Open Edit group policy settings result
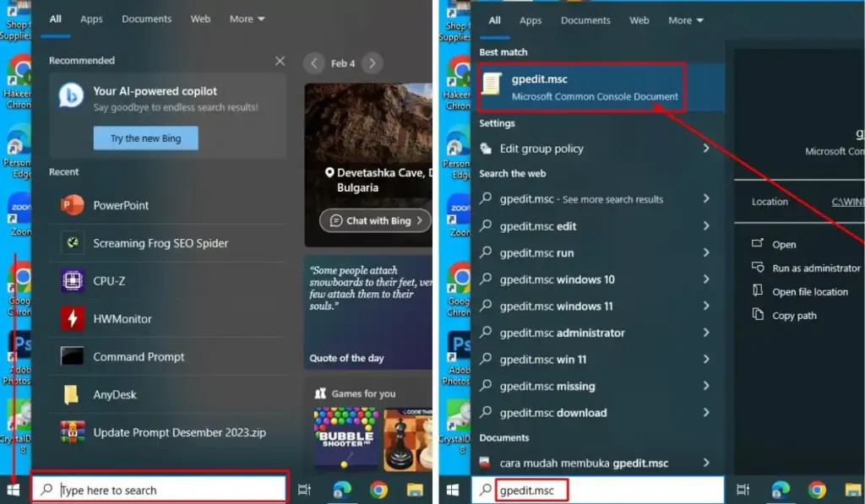Image resolution: width=865 pixels, height=504 pixels. tap(596, 149)
